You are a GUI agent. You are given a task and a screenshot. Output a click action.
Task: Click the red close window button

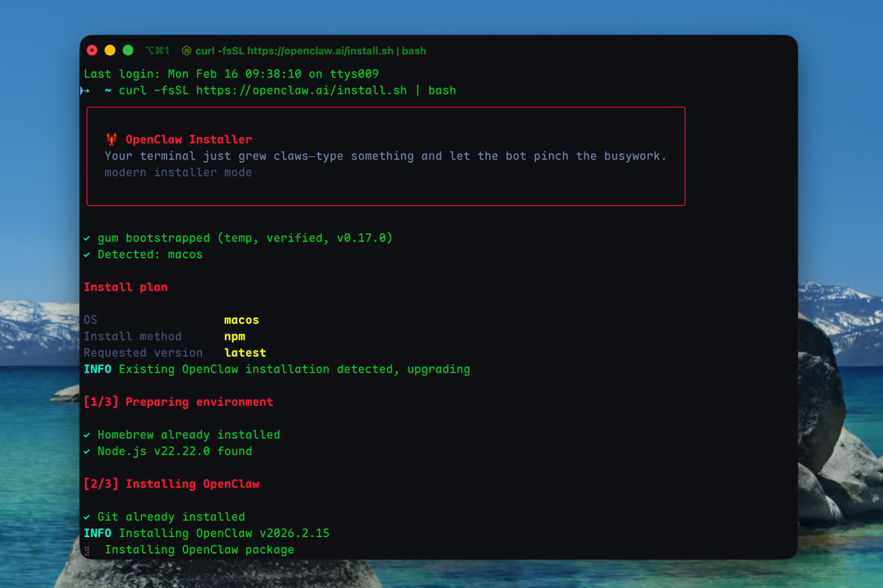(92, 50)
